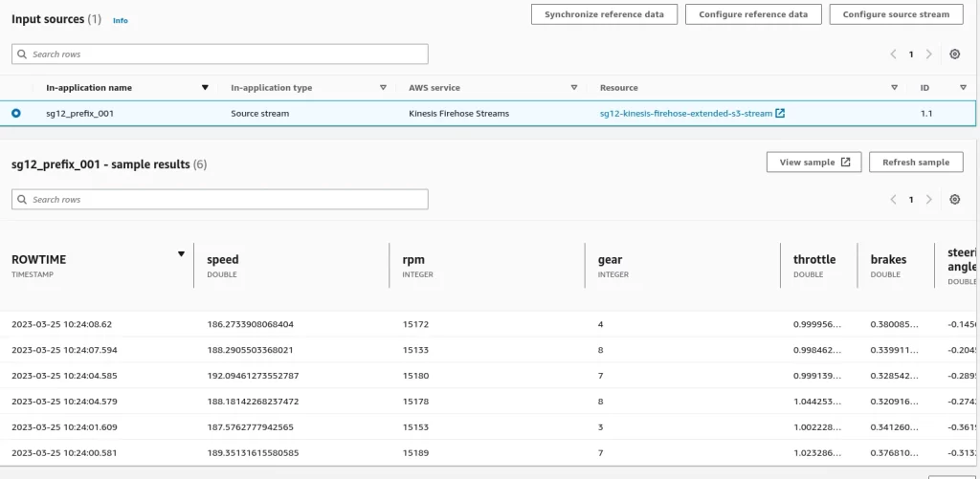The width and height of the screenshot is (980, 479).
Task: Open Input sources table settings gear
Action: click(x=954, y=54)
